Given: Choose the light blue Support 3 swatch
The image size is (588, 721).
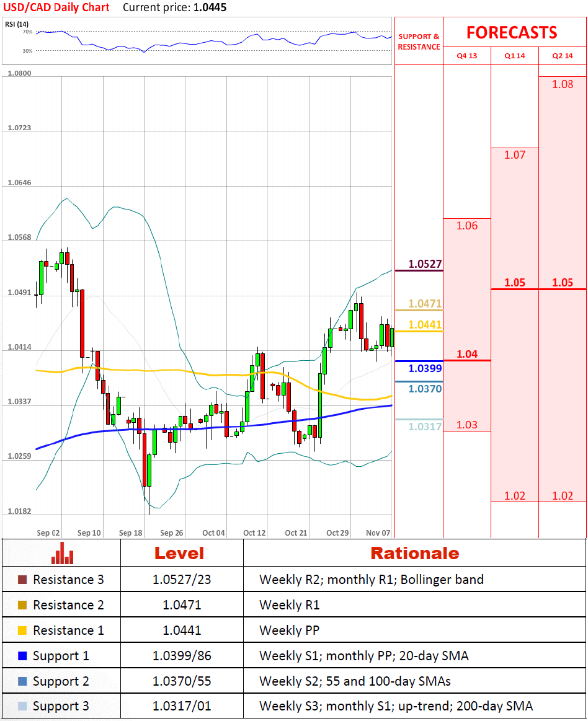Looking at the screenshot, I should tap(23, 707).
